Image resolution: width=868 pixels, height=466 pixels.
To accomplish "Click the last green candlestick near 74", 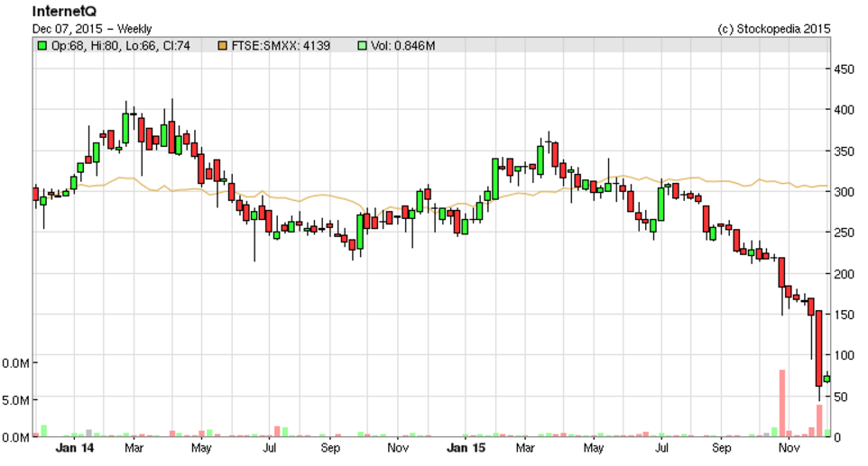I will tap(827, 379).
